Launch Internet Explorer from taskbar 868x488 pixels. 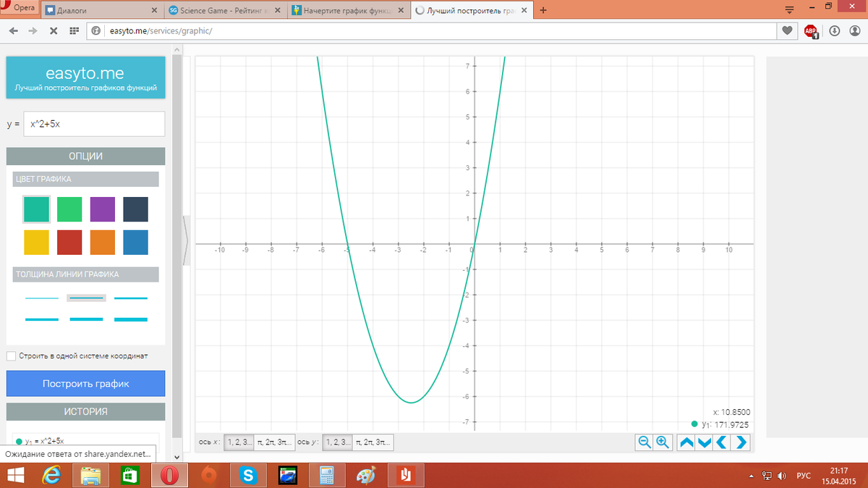pyautogui.click(x=53, y=476)
